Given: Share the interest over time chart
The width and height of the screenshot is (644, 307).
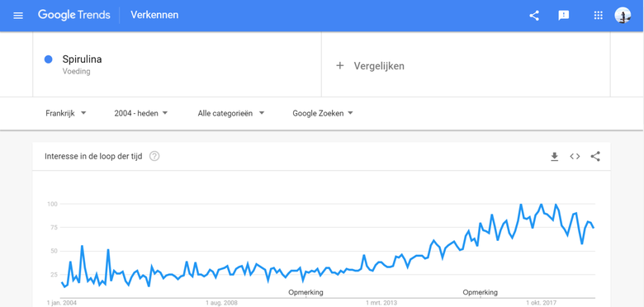Looking at the screenshot, I should tap(595, 156).
